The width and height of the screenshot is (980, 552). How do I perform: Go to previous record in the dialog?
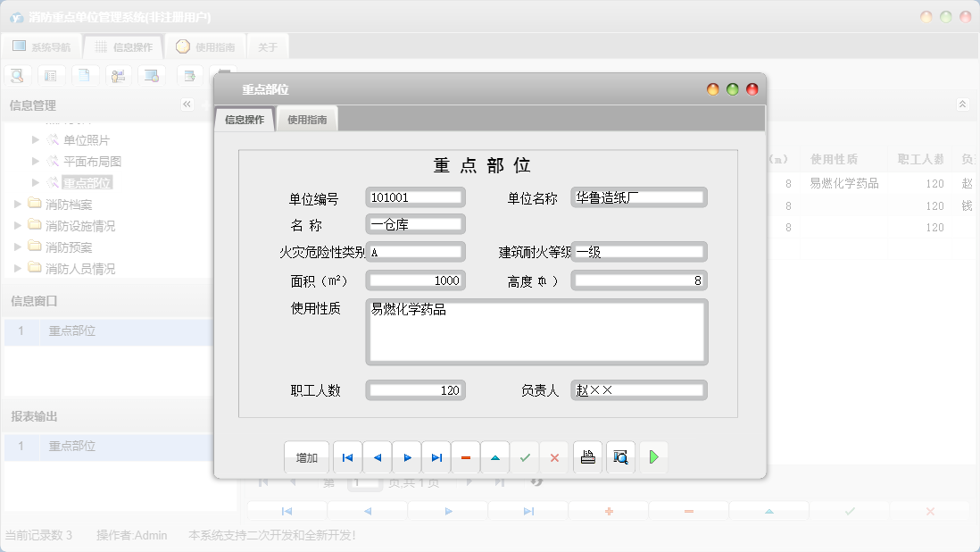pyautogui.click(x=377, y=456)
